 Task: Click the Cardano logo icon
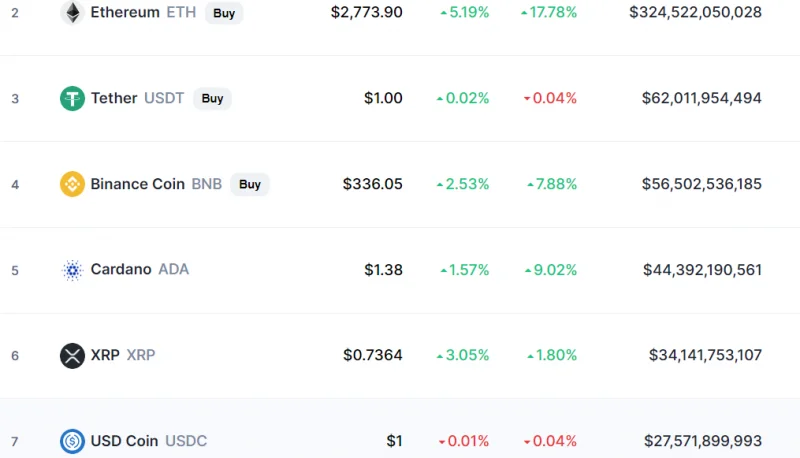(x=72, y=270)
